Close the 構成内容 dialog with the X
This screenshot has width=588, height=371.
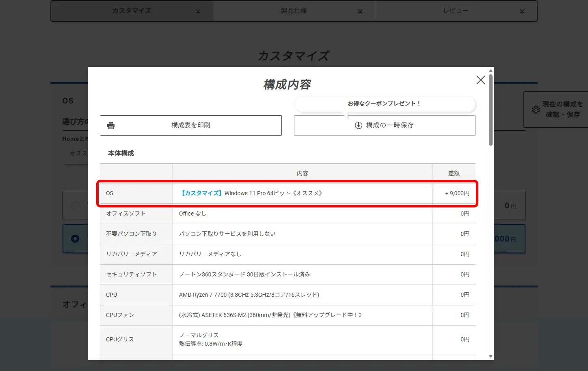(480, 80)
